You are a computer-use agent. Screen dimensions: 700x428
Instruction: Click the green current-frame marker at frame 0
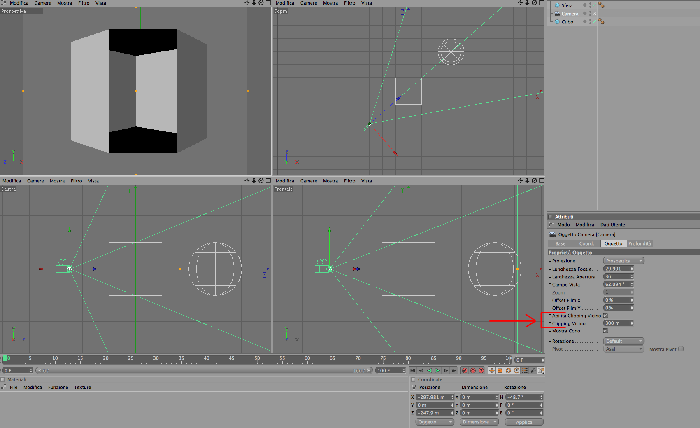(5, 358)
